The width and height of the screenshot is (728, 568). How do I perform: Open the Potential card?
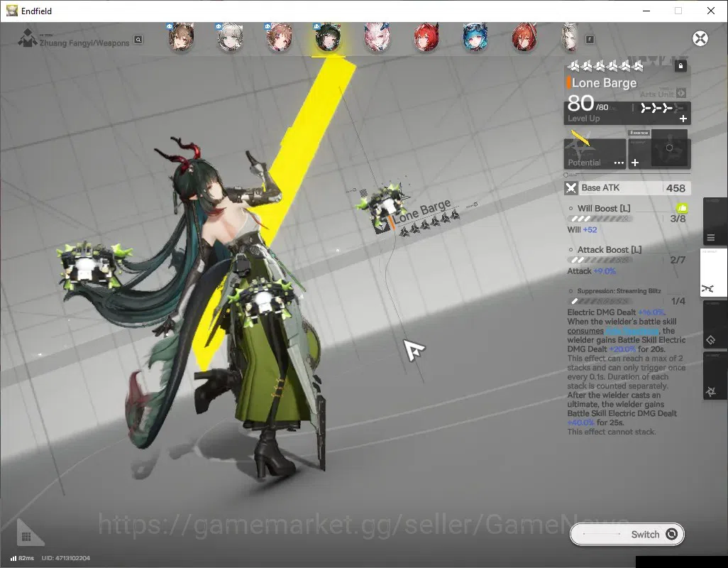click(x=595, y=153)
